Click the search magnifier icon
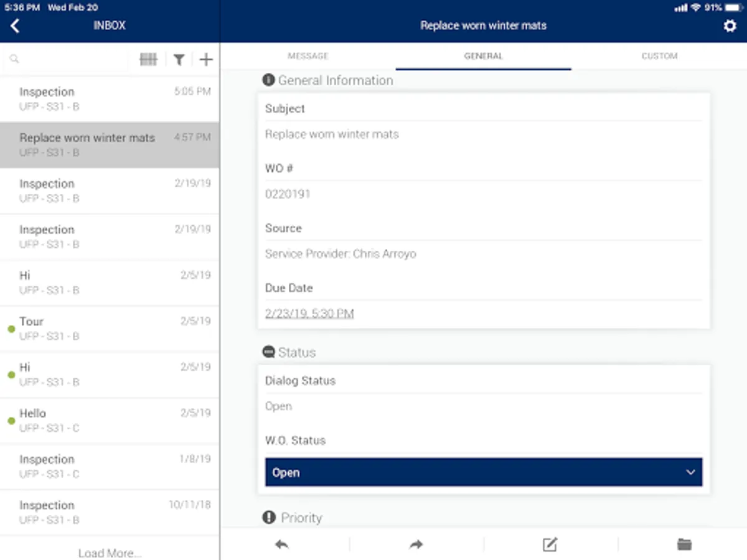 coord(14,60)
